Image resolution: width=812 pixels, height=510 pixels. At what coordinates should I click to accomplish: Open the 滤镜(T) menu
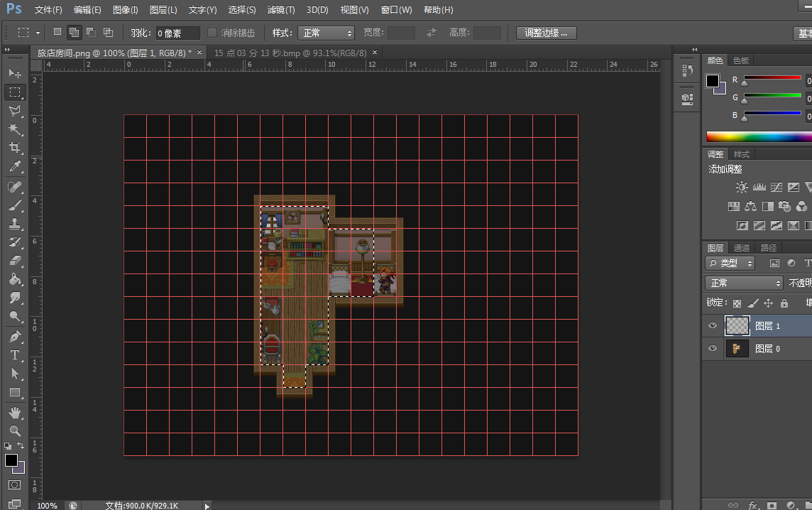pos(281,10)
